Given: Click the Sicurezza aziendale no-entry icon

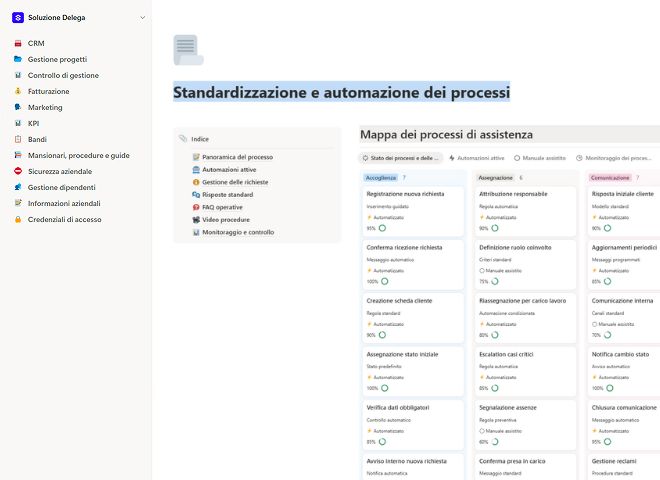Looking at the screenshot, I should pos(18,171).
